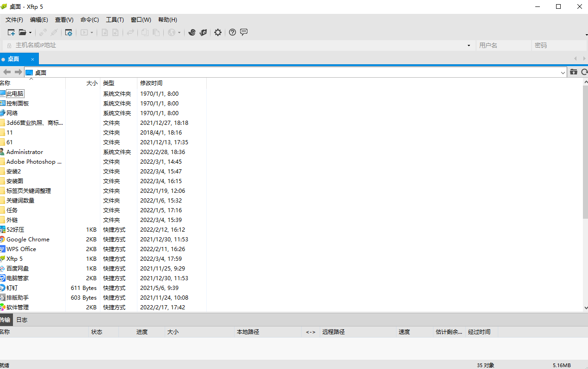This screenshot has width=588, height=369.
Task: Launch the Xagent key icon
Action: click(203, 32)
